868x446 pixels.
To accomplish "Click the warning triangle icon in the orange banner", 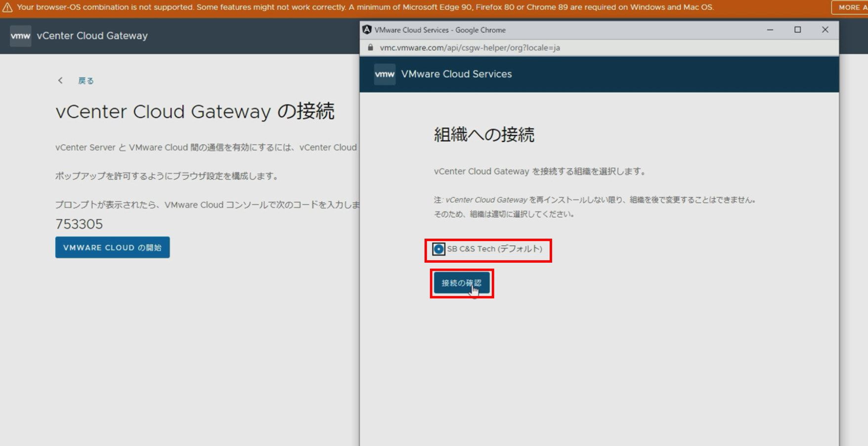I will pos(7,7).
